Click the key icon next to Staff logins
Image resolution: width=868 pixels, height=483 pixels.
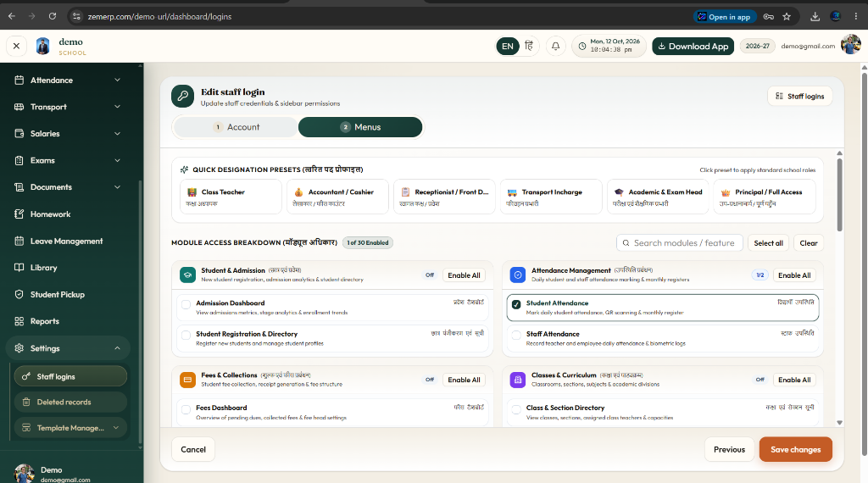pyautogui.click(x=26, y=377)
